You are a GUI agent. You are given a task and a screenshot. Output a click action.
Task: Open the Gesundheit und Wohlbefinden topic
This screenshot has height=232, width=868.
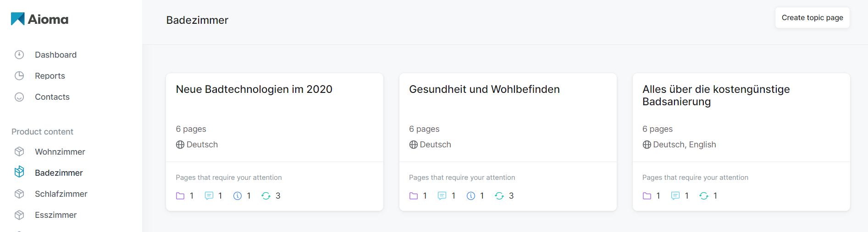pos(484,89)
